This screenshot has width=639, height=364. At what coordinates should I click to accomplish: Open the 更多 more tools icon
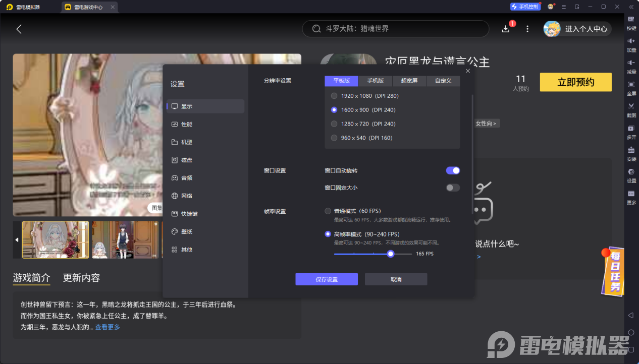[631, 194]
